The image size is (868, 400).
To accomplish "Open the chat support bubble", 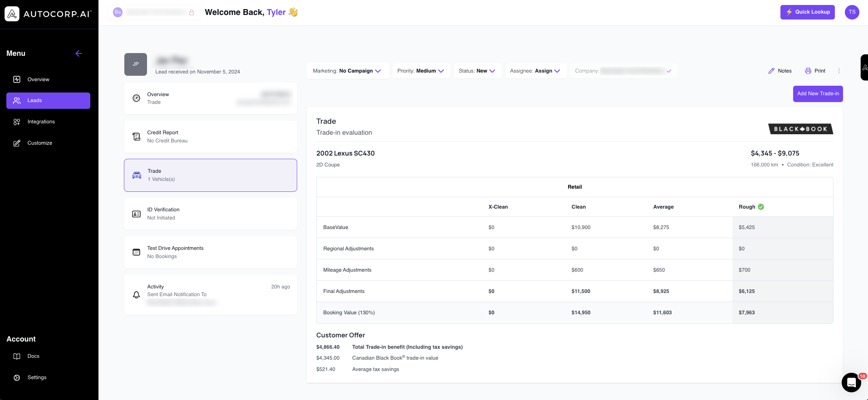I will coord(851,382).
